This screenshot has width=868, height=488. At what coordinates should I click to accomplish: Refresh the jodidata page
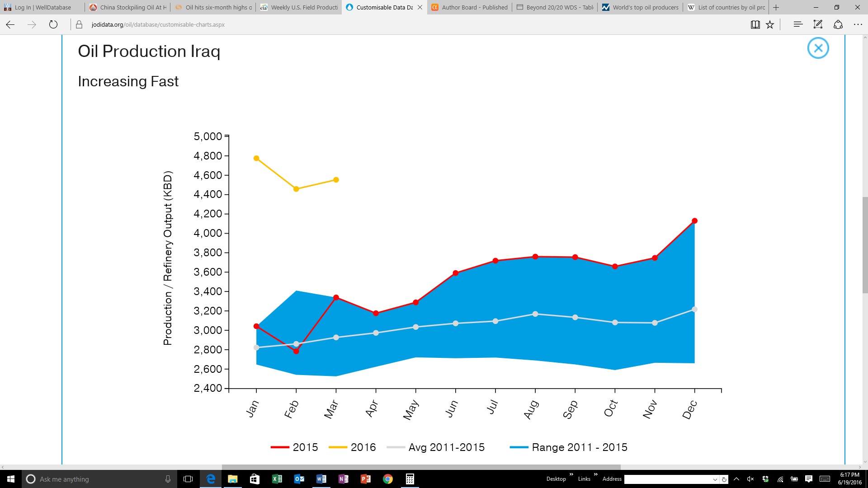53,24
